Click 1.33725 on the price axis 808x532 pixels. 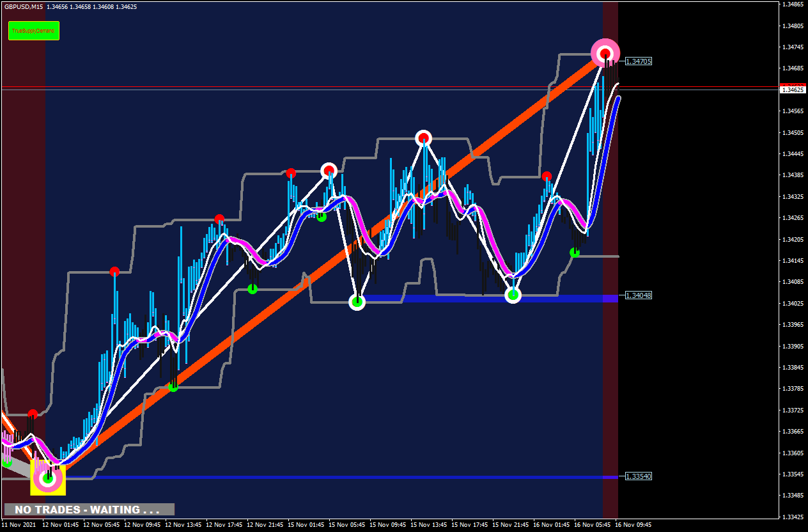[x=793, y=410]
